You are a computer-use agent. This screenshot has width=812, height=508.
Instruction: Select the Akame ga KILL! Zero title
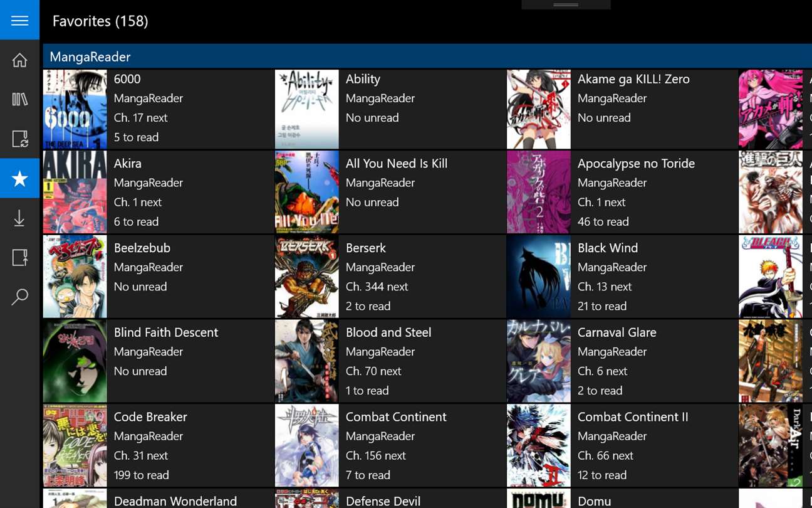633,79
